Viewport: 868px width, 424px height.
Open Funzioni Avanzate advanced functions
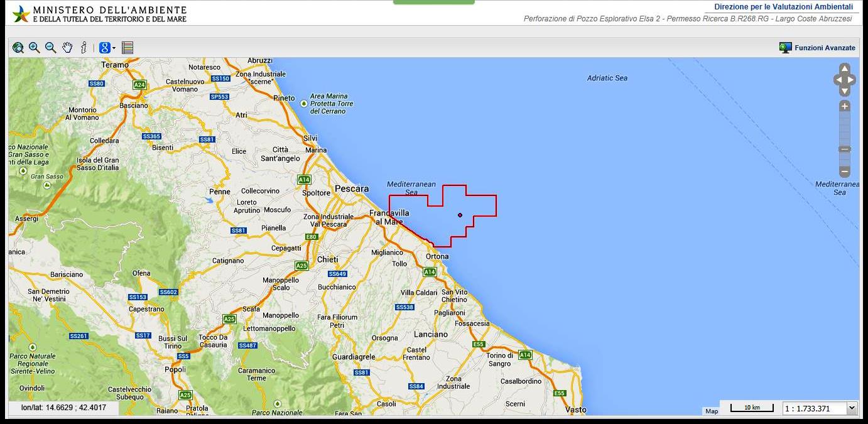click(817, 48)
